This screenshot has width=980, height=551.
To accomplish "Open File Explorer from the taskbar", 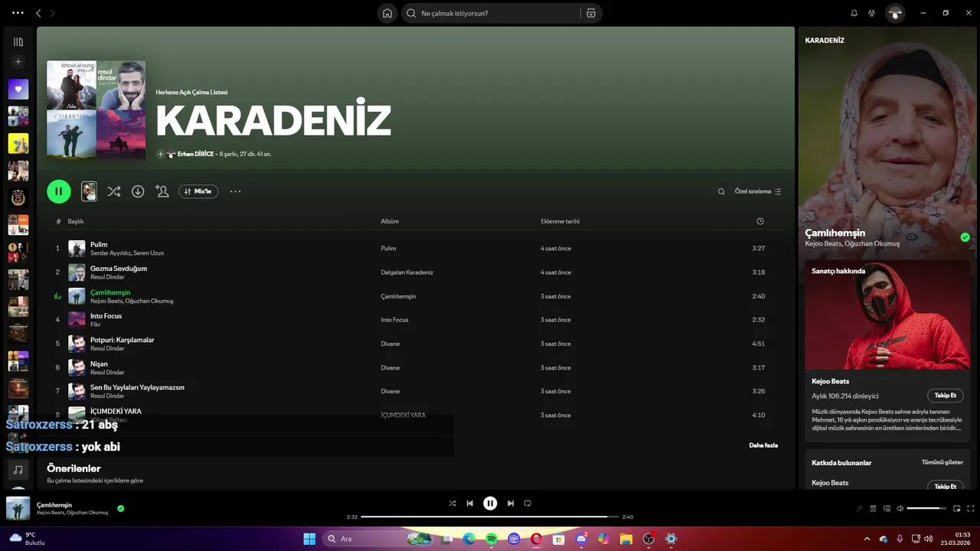I will pos(626,539).
